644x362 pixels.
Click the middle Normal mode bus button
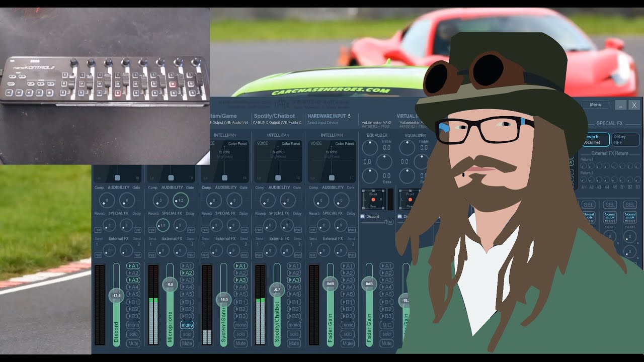(610, 217)
